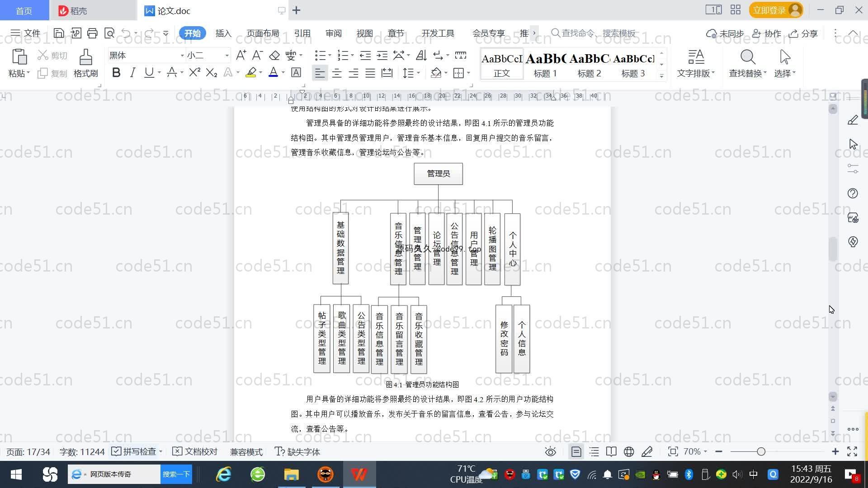Click 分享 share button

pos(803,33)
